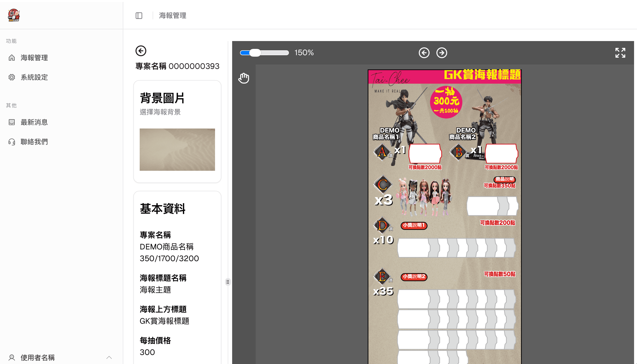Click the D prize badge on the poster
The height and width of the screenshot is (364, 637).
(382, 225)
